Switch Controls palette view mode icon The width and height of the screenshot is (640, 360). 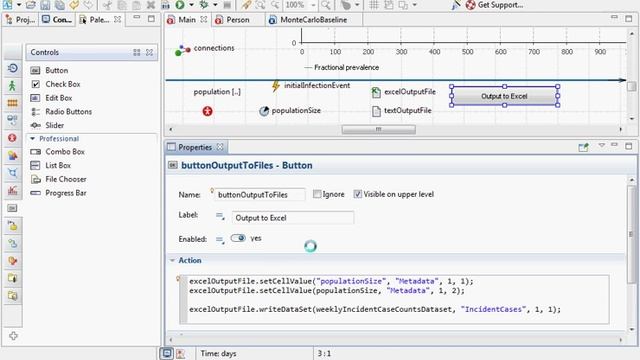click(x=137, y=52)
